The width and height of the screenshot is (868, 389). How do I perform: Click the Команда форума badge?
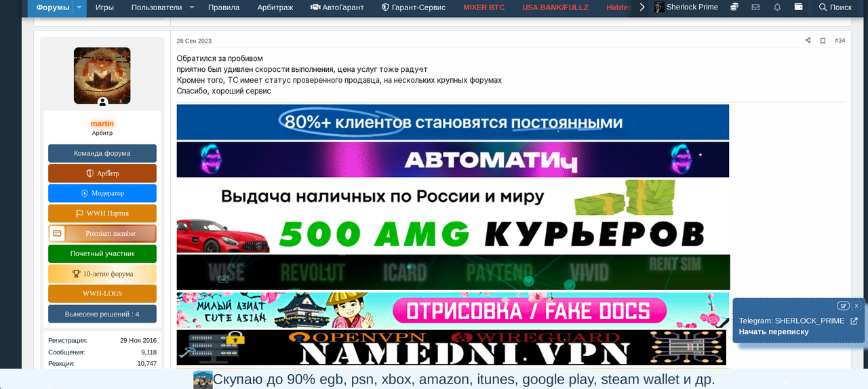tap(102, 153)
